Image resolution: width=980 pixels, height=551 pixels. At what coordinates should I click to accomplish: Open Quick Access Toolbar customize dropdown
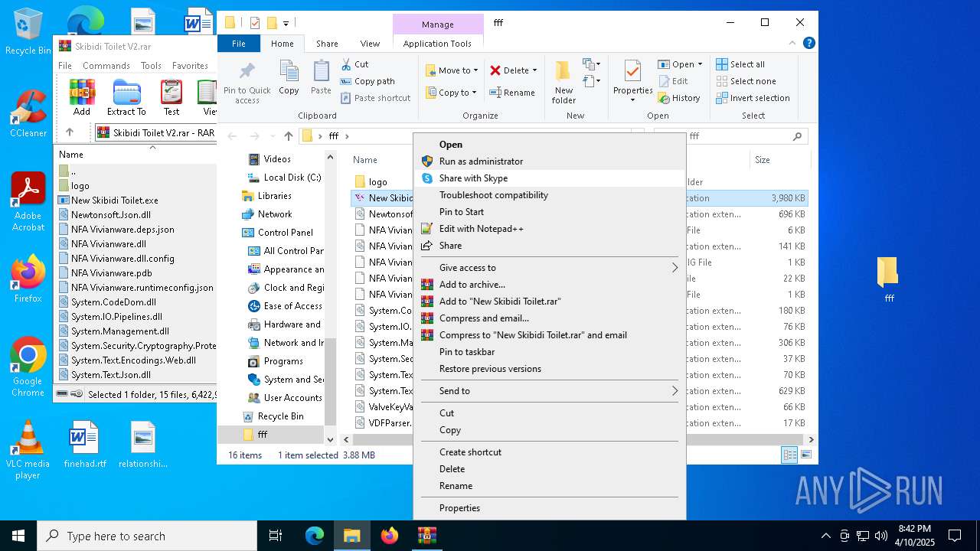[x=286, y=24]
